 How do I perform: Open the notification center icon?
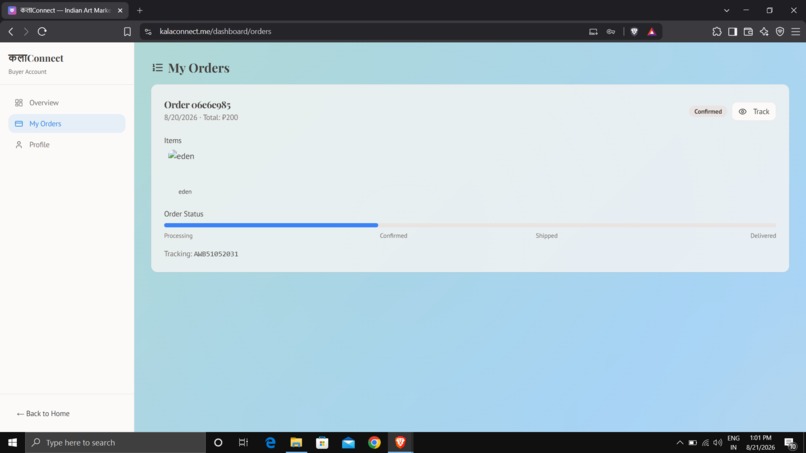[x=790, y=442]
